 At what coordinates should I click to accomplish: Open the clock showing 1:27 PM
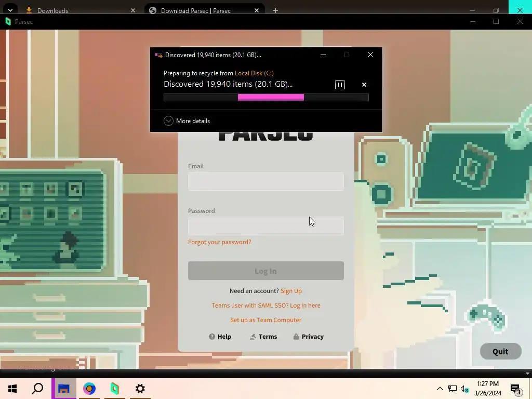point(487,389)
